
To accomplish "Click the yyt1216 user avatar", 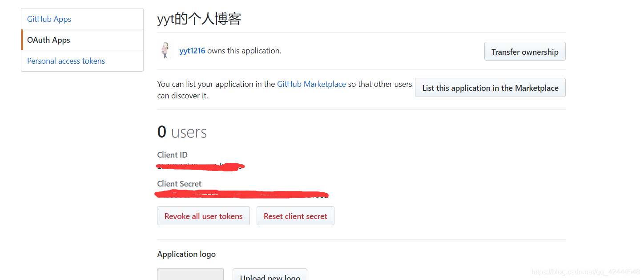I will click(x=165, y=51).
